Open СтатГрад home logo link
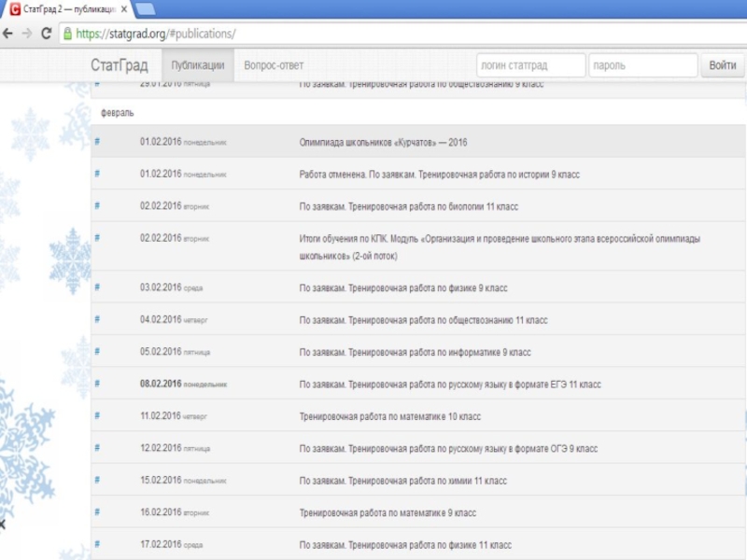Viewport: 747px width, 560px height. point(119,65)
